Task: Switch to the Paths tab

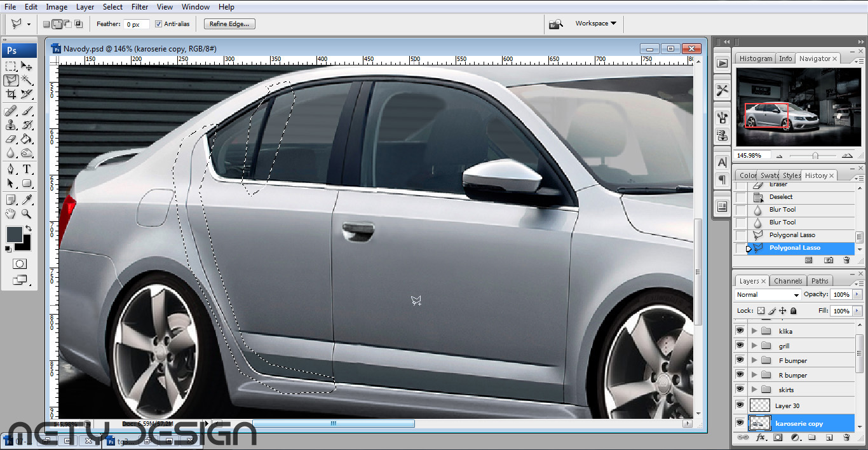Action: point(820,281)
